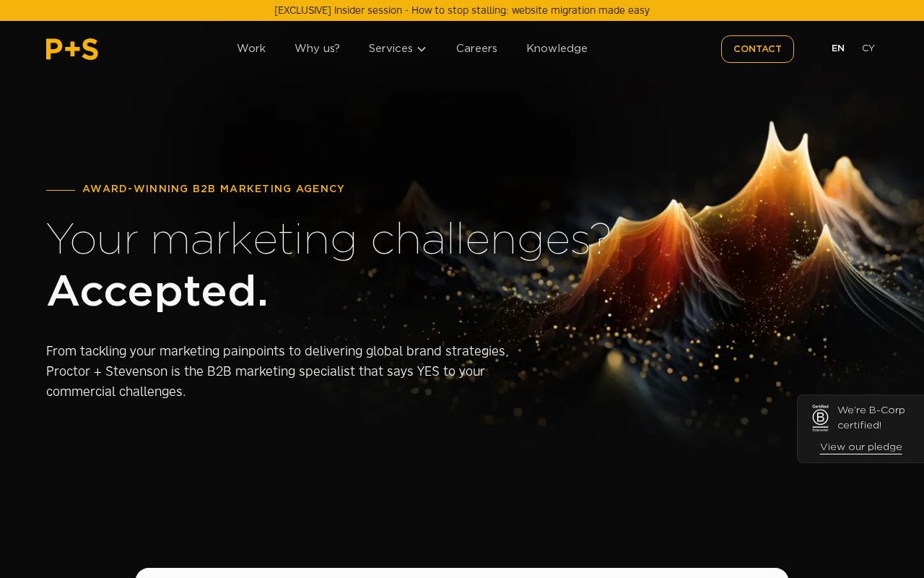Open the Knowledge section
The width and height of the screenshot is (924, 578).
tap(557, 48)
